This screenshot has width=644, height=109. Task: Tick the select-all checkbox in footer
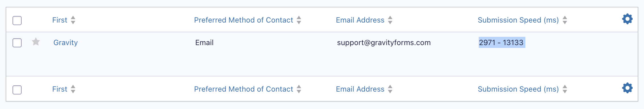point(17,90)
